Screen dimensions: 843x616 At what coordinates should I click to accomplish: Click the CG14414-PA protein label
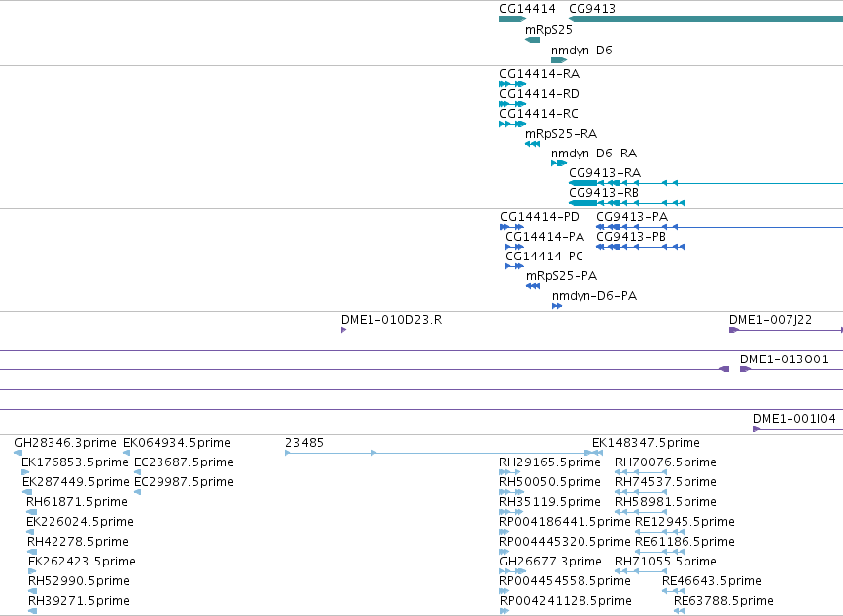click(x=545, y=237)
